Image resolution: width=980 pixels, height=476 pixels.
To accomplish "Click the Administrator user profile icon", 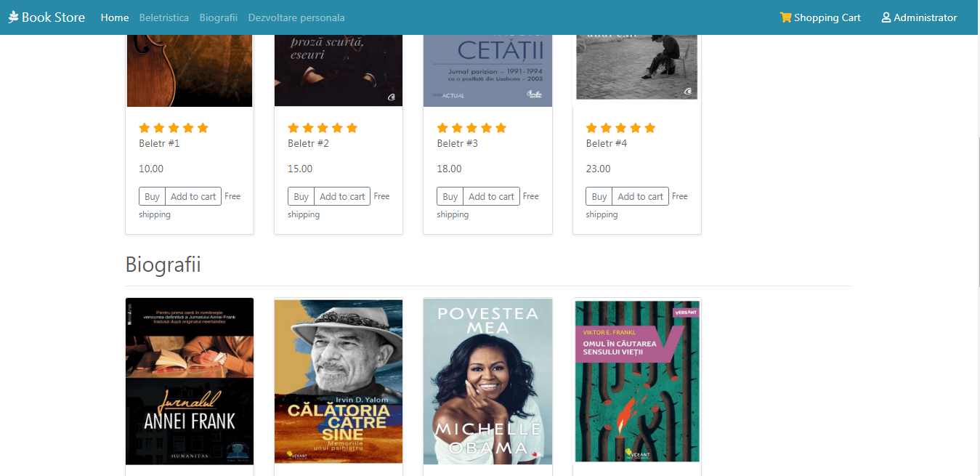I will [x=886, y=17].
